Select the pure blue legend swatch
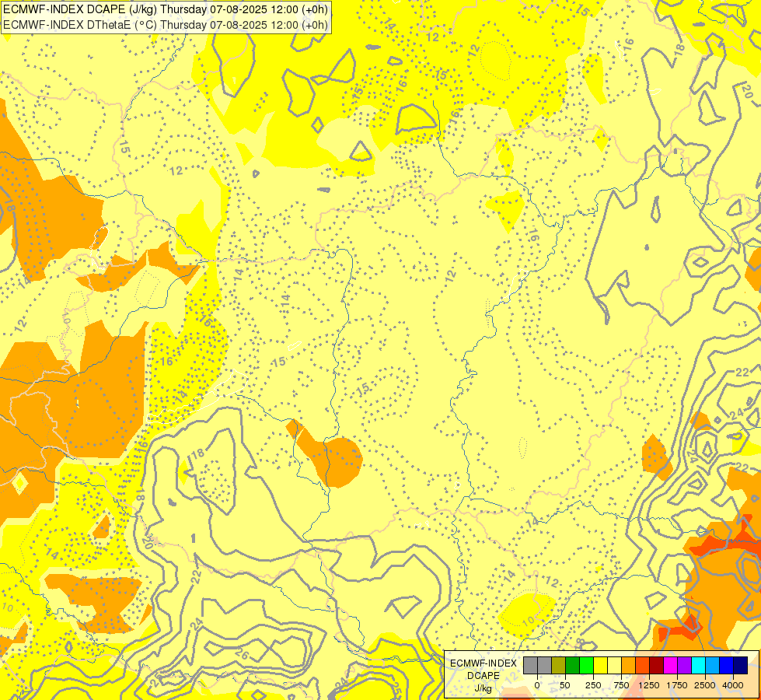 727,665
